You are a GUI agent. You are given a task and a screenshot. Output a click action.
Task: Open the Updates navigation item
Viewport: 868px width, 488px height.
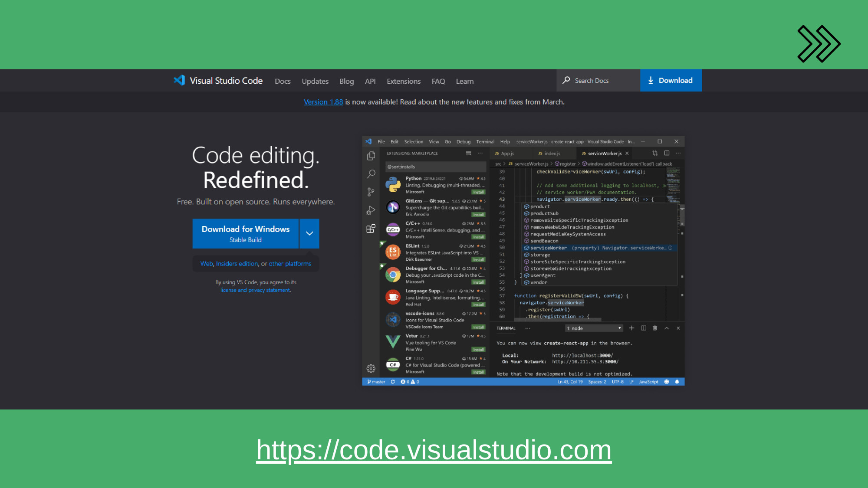(315, 81)
